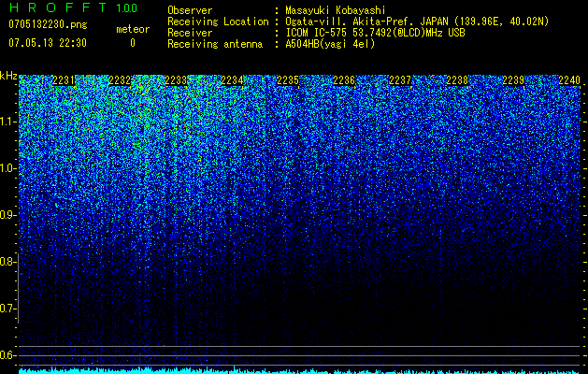Screen dimensions: 588x374
Task: Click the 2232 time marker label
Action: pyautogui.click(x=120, y=80)
